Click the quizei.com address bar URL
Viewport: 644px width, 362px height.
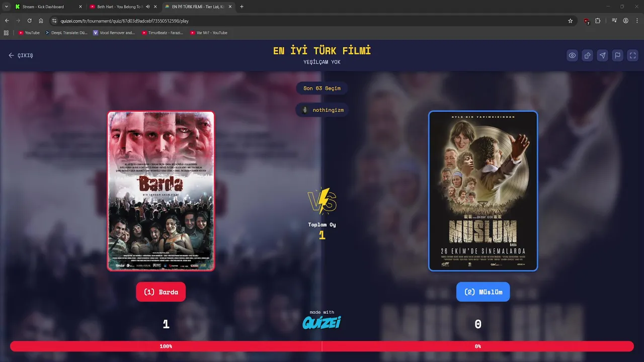pyautogui.click(x=124, y=21)
